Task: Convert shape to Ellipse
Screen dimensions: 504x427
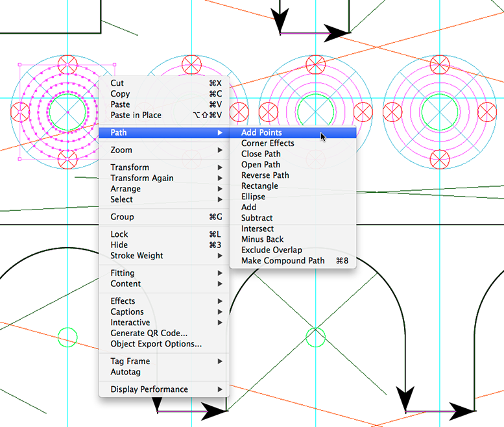Action: pos(293,197)
